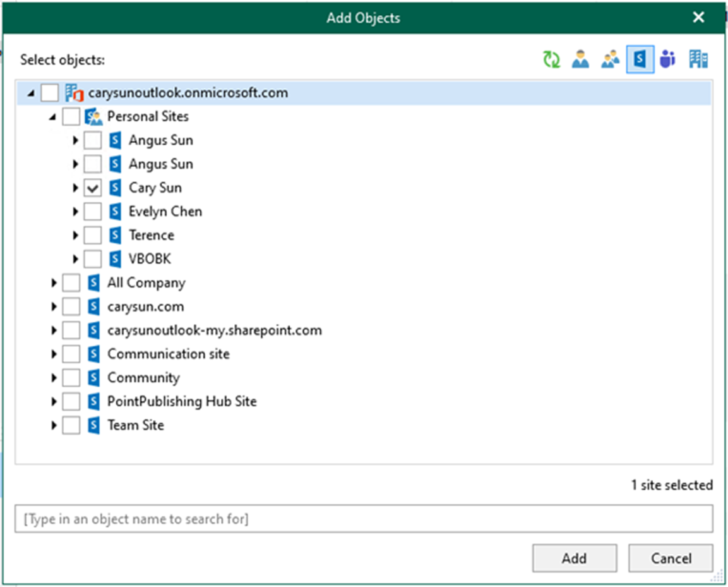Focus the object name search field
Image resolution: width=728 pixels, height=587 pixels.
(364, 519)
